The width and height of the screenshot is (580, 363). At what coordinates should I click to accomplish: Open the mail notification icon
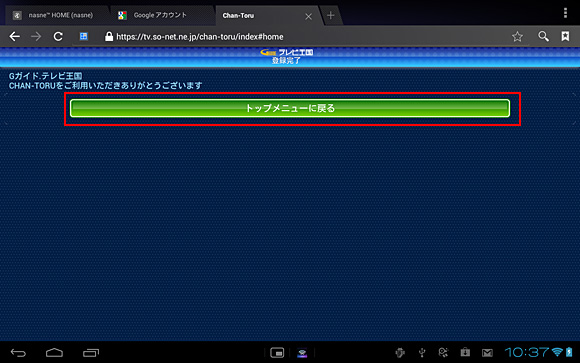click(x=488, y=353)
